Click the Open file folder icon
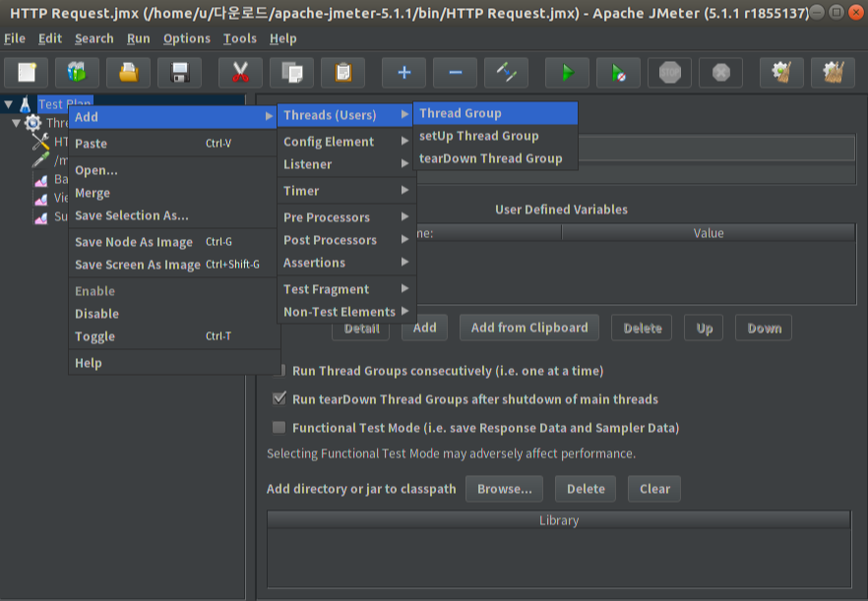 (x=128, y=73)
